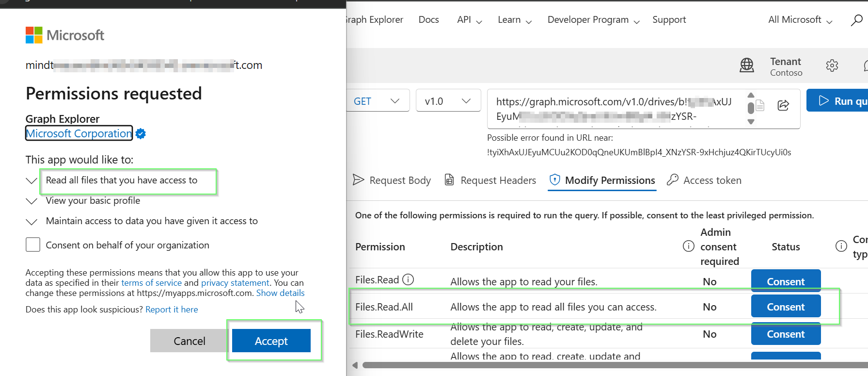Image resolution: width=868 pixels, height=376 pixels.
Task: Switch to Modify Permissions tab
Action: point(602,180)
